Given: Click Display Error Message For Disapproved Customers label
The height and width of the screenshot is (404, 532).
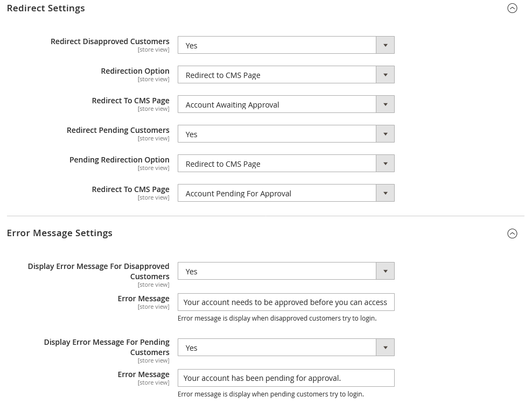Looking at the screenshot, I should [99, 271].
